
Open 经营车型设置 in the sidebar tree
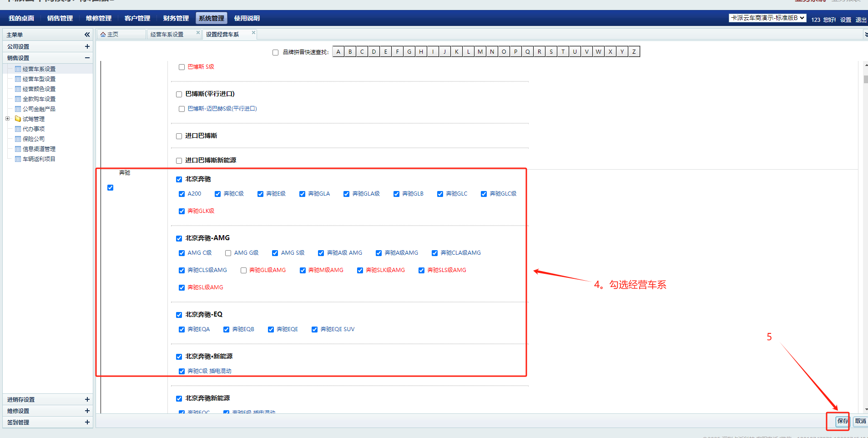click(x=39, y=79)
